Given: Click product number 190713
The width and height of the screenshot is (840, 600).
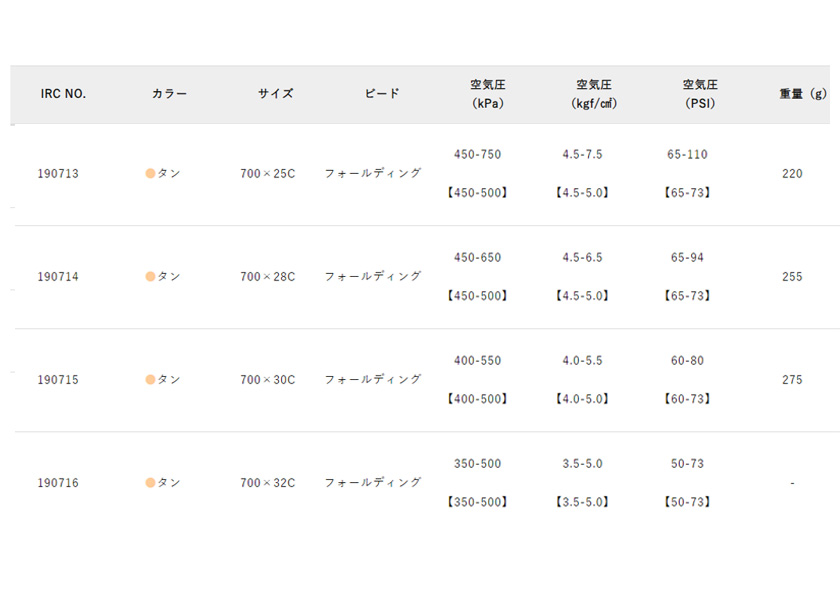Looking at the screenshot, I should point(58,174).
